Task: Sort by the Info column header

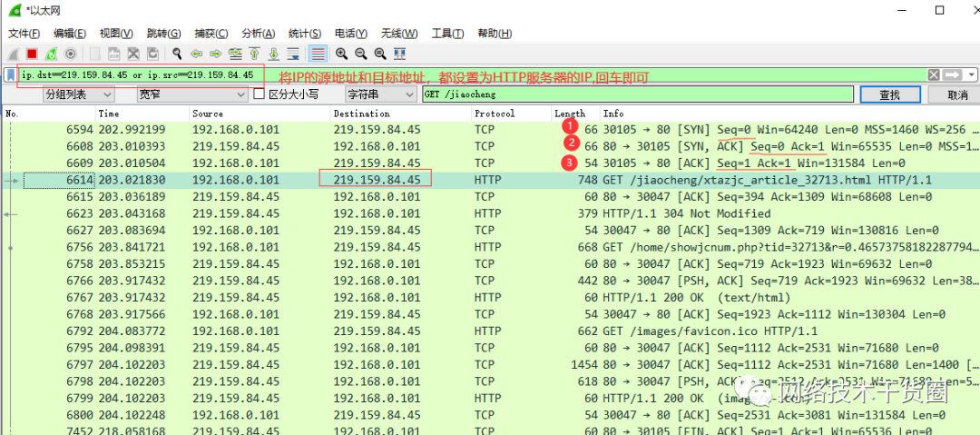Action: click(x=790, y=114)
